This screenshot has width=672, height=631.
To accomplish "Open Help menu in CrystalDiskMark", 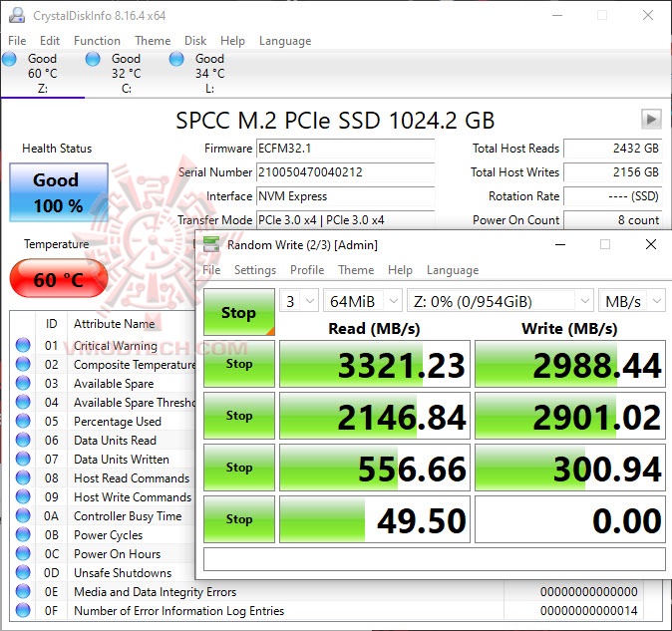I will coord(400,270).
